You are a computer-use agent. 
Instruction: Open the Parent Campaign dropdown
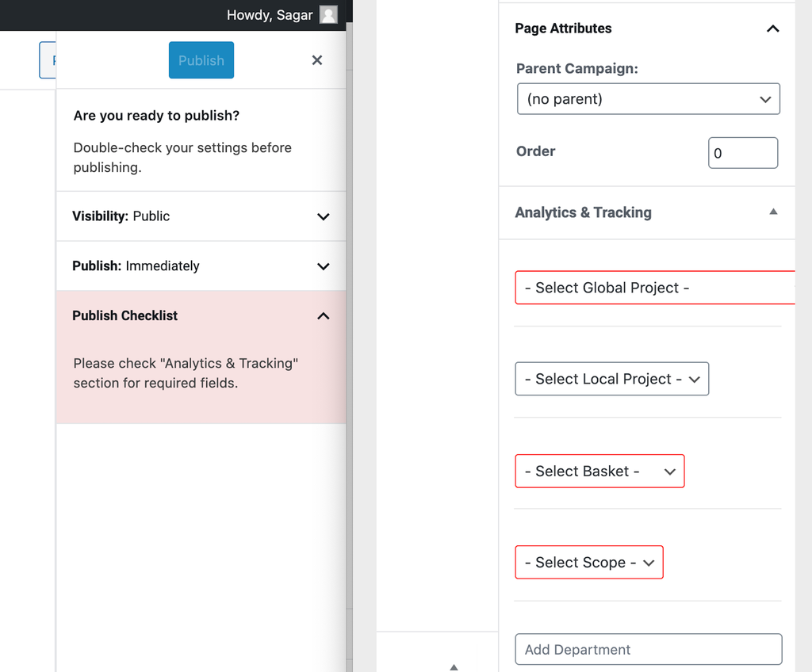(x=649, y=99)
